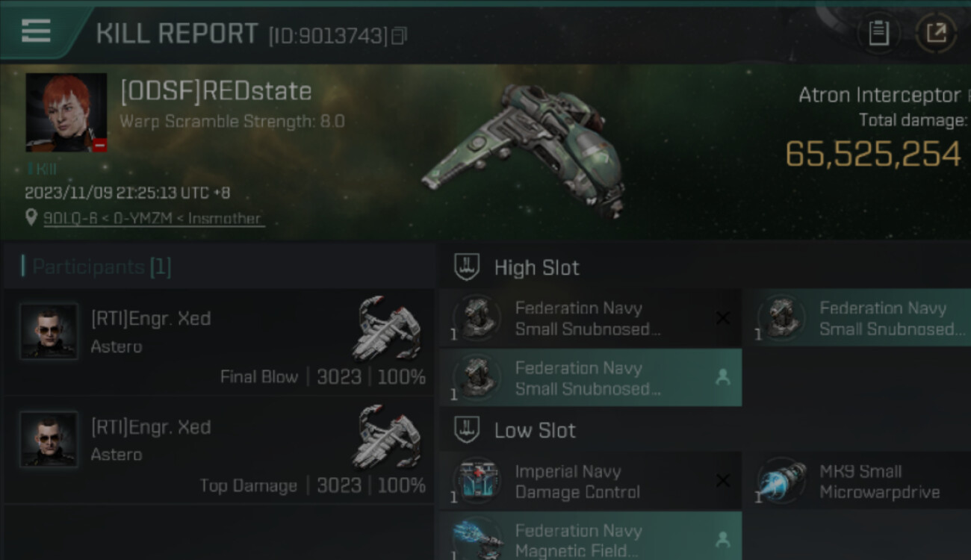Select the MK9 Small Microwarpdrive module icon
This screenshot has width=971, height=560.
[782, 482]
